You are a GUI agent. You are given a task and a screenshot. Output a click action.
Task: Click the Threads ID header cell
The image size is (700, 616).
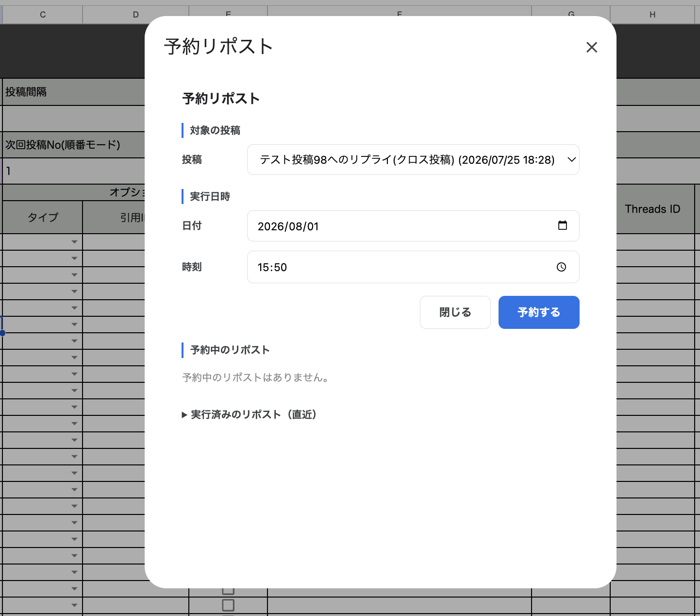pos(652,209)
